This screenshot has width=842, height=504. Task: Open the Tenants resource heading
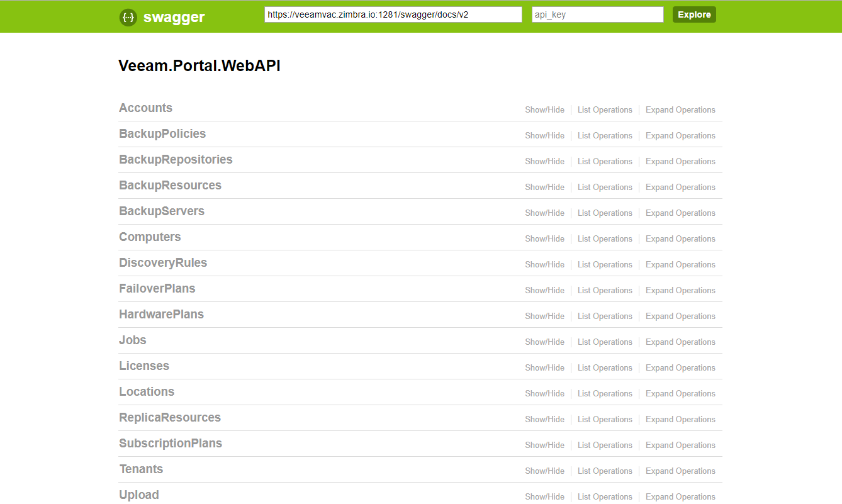pyautogui.click(x=141, y=469)
